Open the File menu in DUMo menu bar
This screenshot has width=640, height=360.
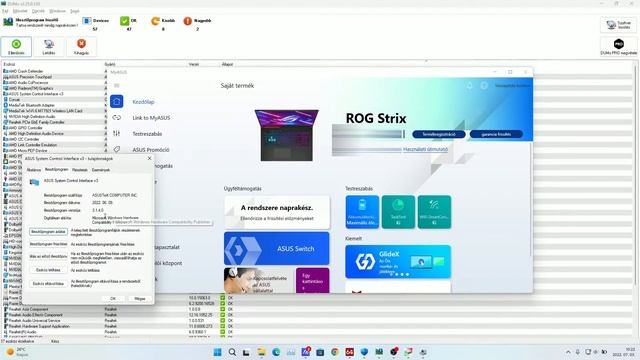[x=5, y=11]
